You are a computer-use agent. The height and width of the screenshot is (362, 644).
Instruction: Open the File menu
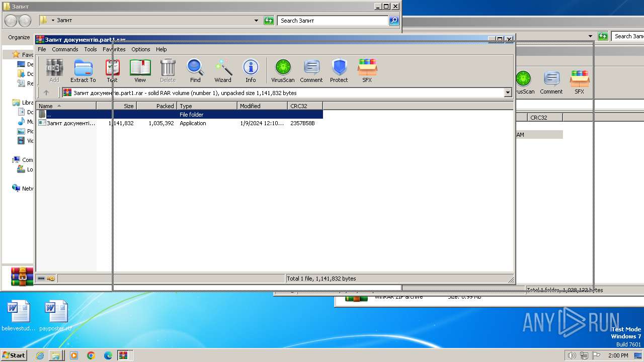(x=42, y=49)
